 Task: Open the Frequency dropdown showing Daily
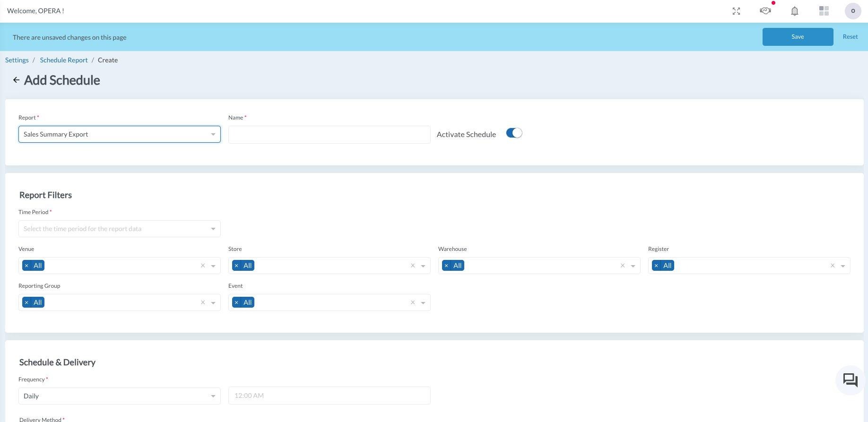point(120,396)
